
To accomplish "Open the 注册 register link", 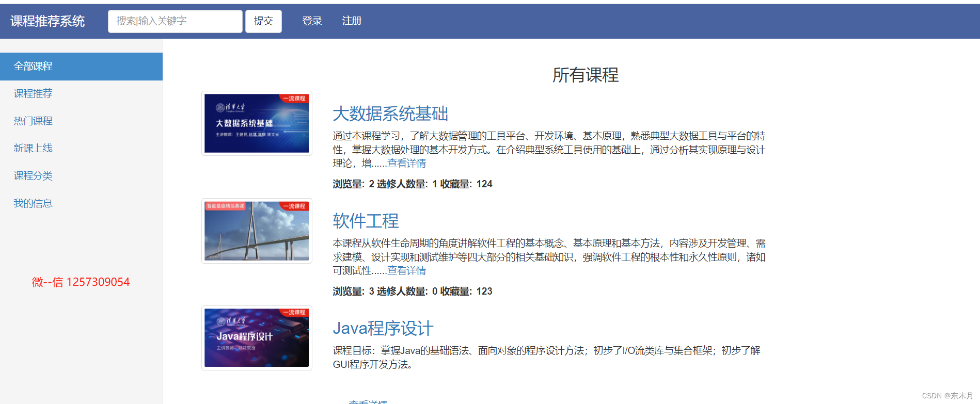I will (x=352, y=21).
